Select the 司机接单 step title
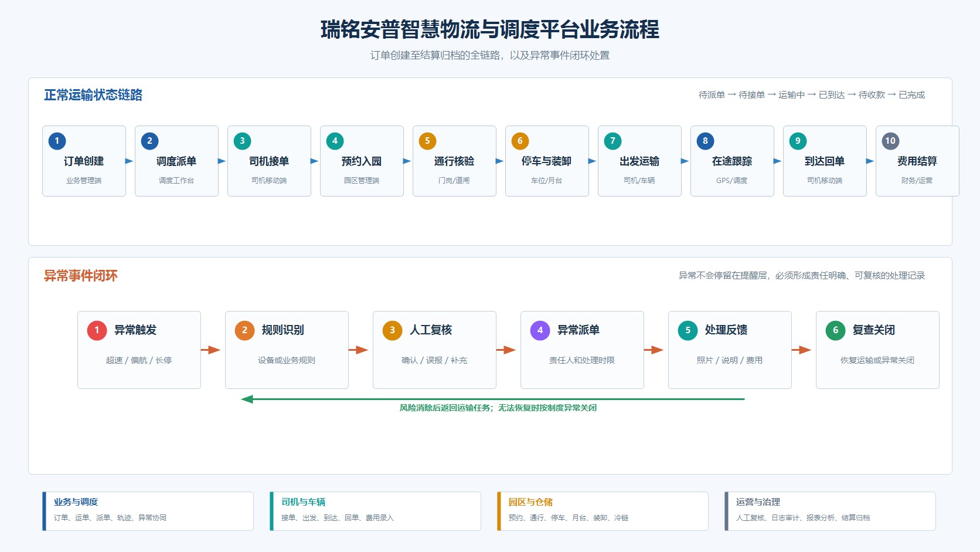This screenshot has height=552, width=980. [269, 161]
